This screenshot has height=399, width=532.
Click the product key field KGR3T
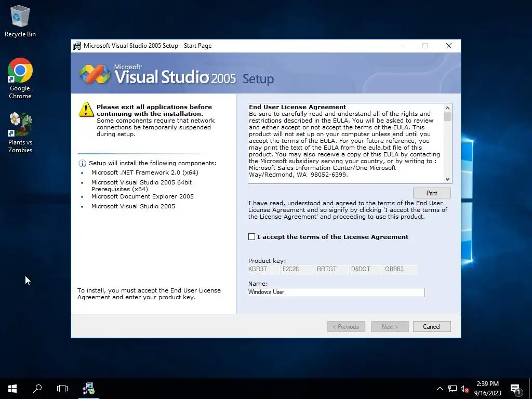point(264,270)
